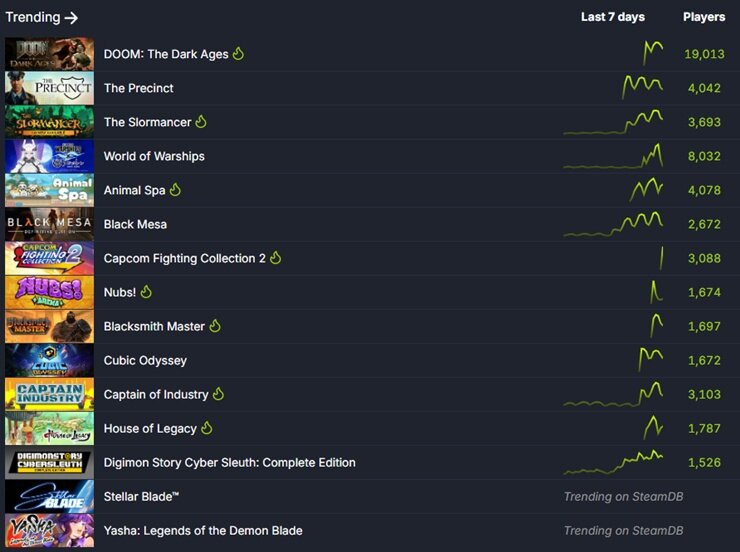Select the Black Mesa game title
Image resolution: width=740 pixels, height=552 pixels.
(135, 224)
